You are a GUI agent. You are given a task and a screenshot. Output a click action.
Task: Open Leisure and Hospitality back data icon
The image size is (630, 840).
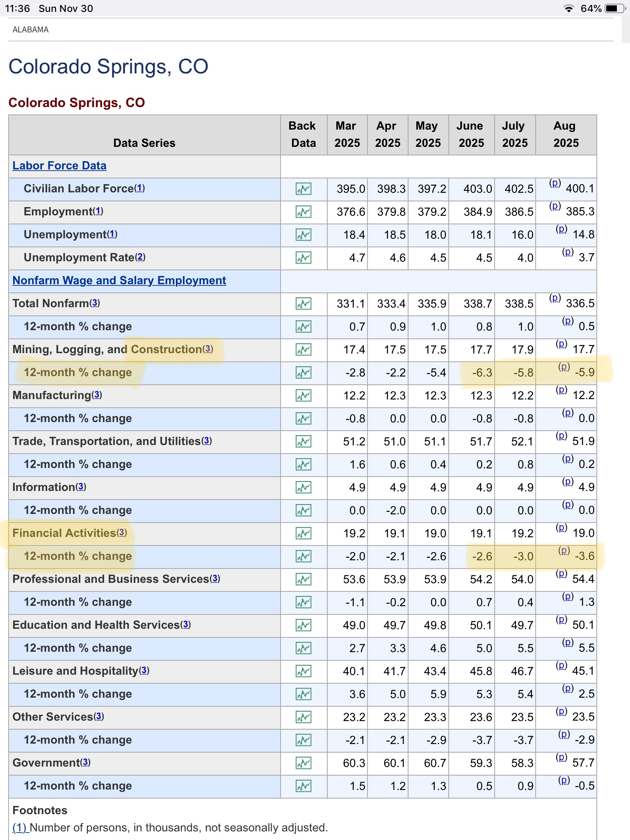[x=303, y=671]
